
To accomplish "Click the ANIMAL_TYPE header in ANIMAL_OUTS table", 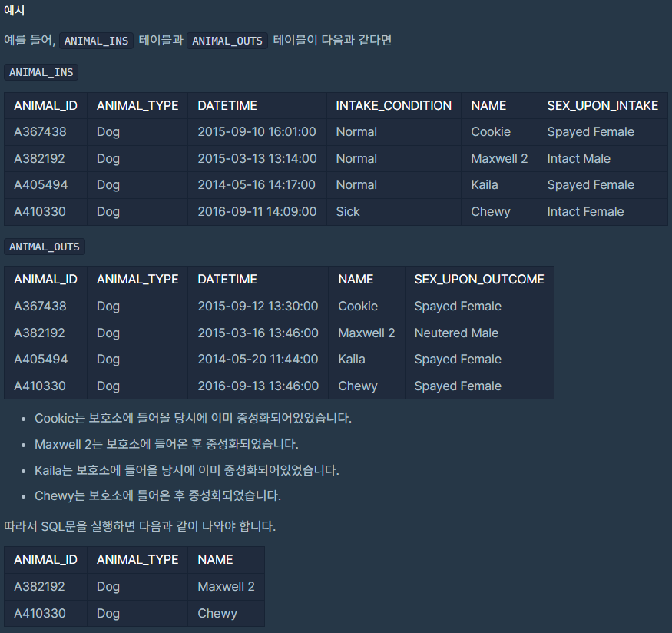I will point(137,280).
